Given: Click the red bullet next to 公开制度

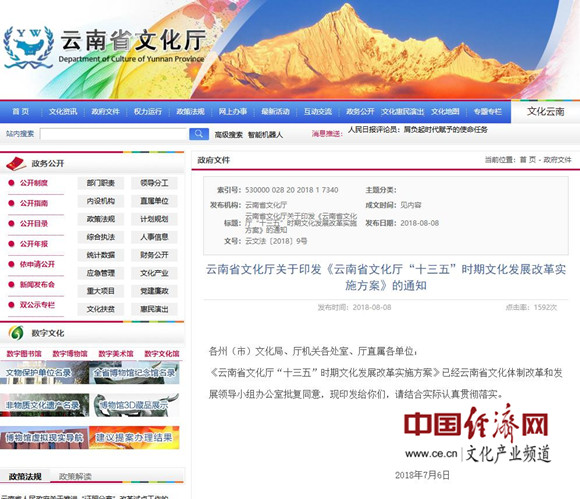Looking at the screenshot, I should click(x=11, y=183).
